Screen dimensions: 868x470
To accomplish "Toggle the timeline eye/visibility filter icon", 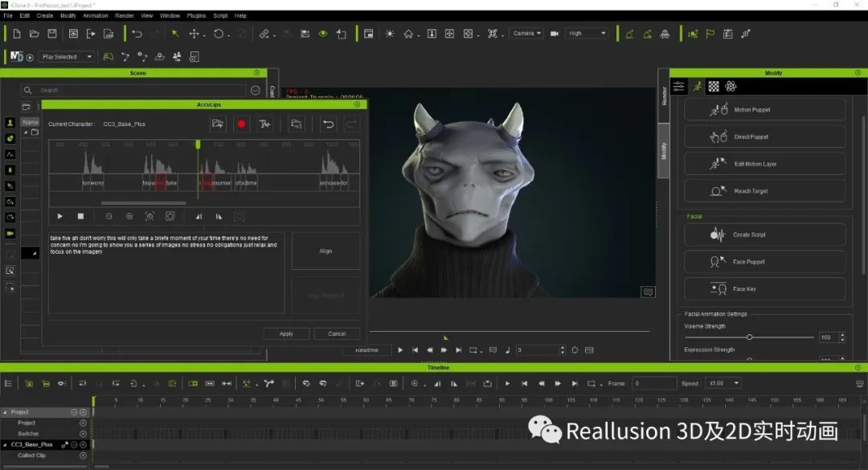I will pos(62,383).
